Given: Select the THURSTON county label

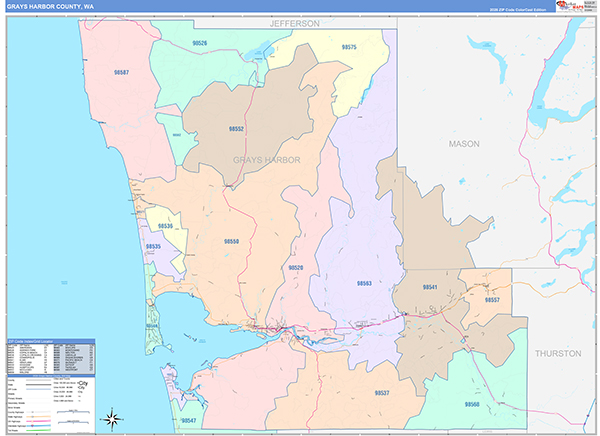Looking at the screenshot, I should 557,354.
